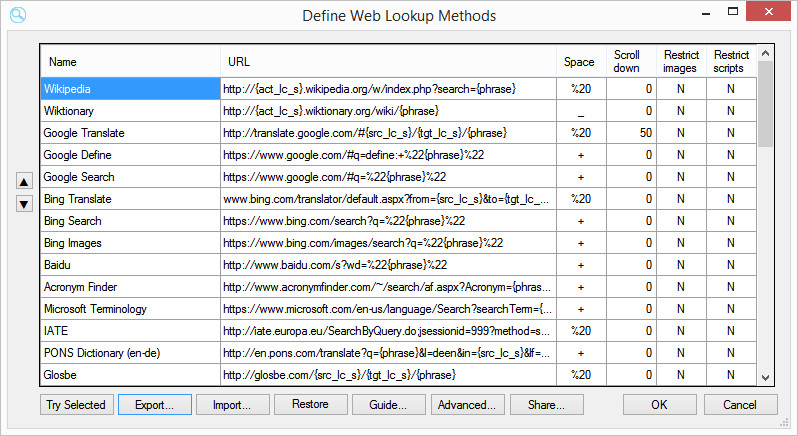Click the vertical scrollbar thumb
The width and height of the screenshot is (798, 436).
click(x=765, y=104)
